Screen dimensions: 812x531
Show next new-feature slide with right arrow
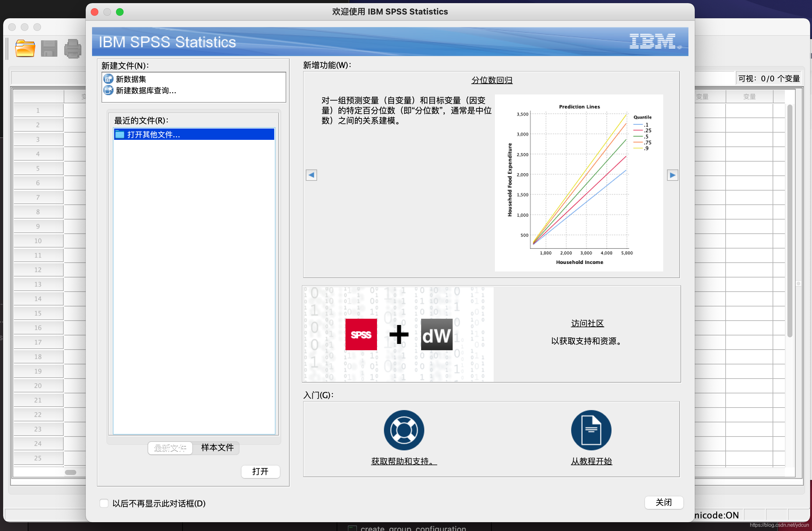point(672,175)
